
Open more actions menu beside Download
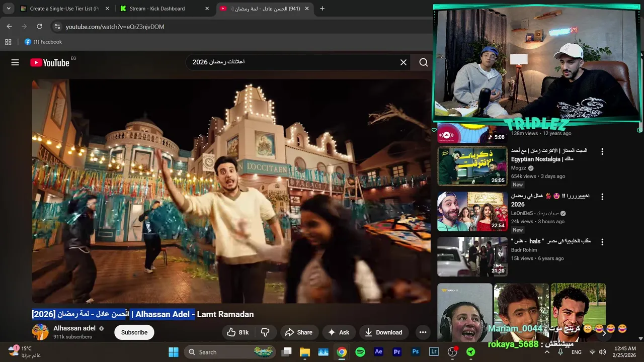coord(423,332)
